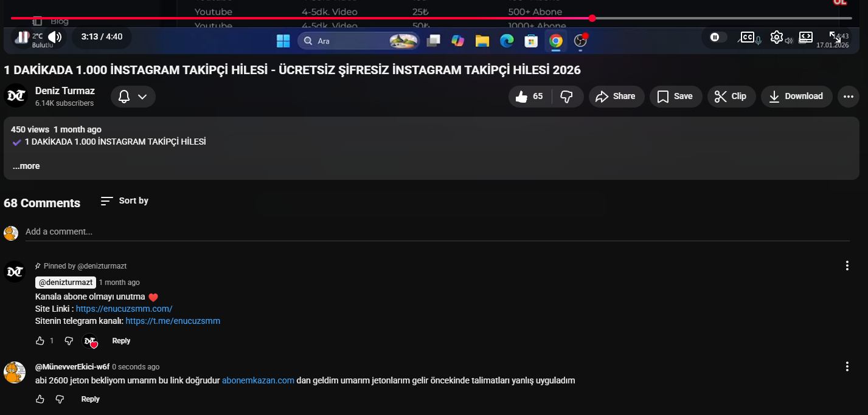The image size is (868, 415).
Task: Expand the description with ...more
Action: pos(26,166)
